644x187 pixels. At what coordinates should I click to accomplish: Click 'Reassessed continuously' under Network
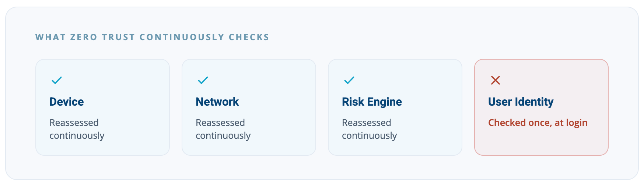(223, 129)
